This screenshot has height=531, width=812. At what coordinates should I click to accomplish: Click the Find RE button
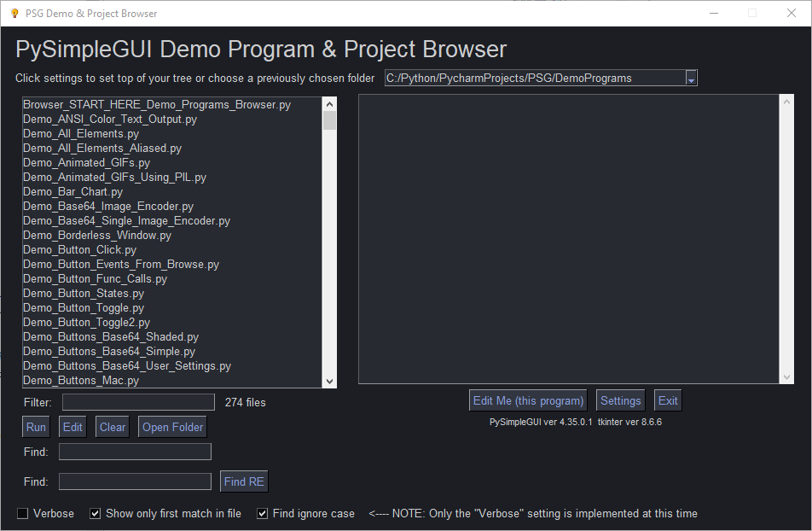tap(244, 481)
